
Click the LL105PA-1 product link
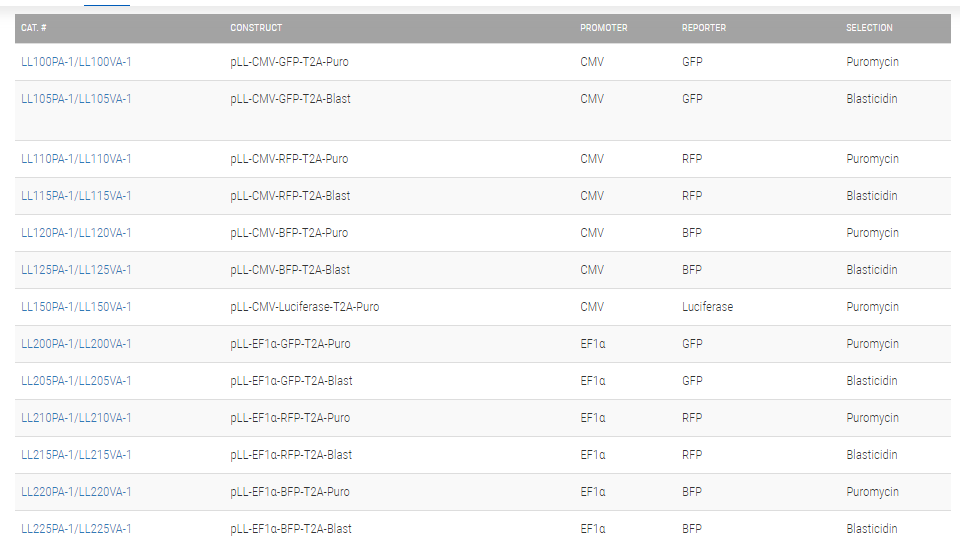coord(47,99)
